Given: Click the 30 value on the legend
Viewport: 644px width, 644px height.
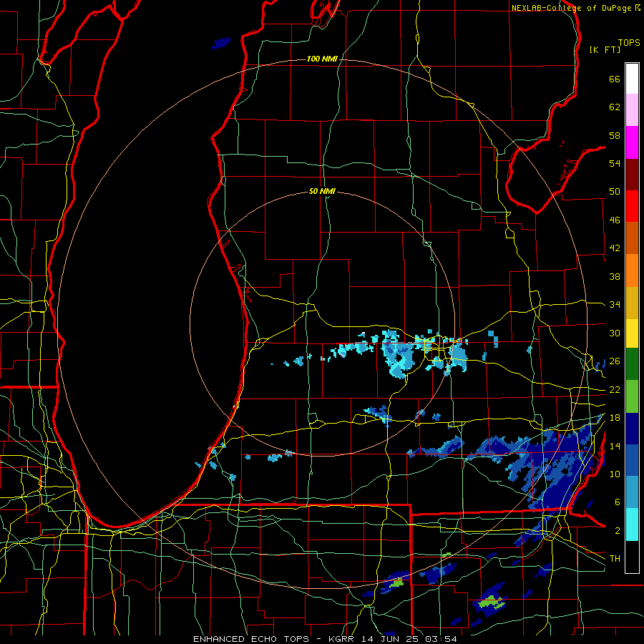Looking at the screenshot, I should tap(615, 333).
